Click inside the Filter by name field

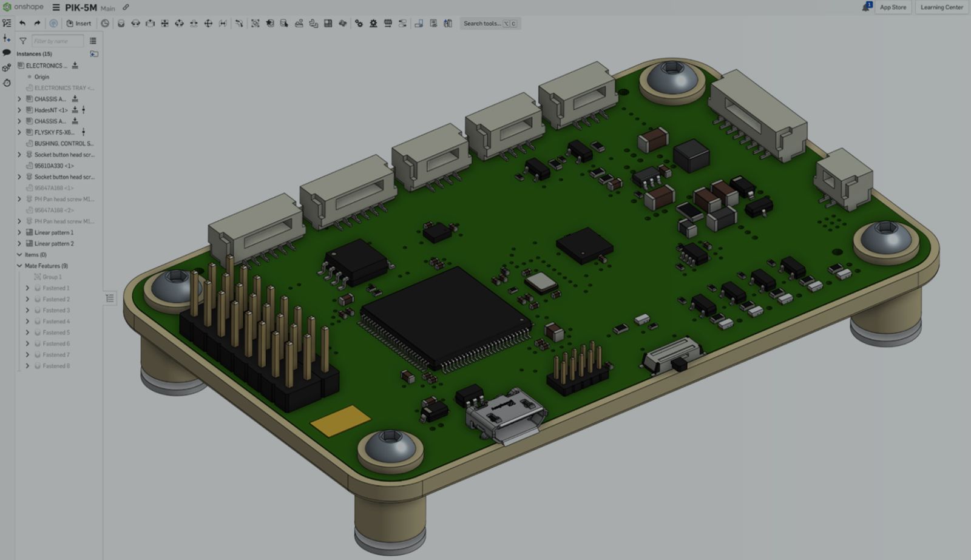pyautogui.click(x=58, y=41)
